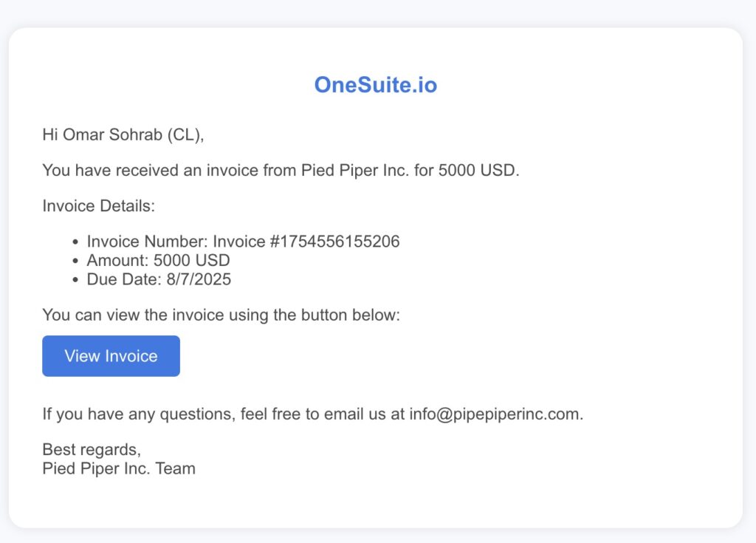Viewport: 756px width, 543px height.
Task: Select invoice number #1754556155206
Action: (334, 242)
